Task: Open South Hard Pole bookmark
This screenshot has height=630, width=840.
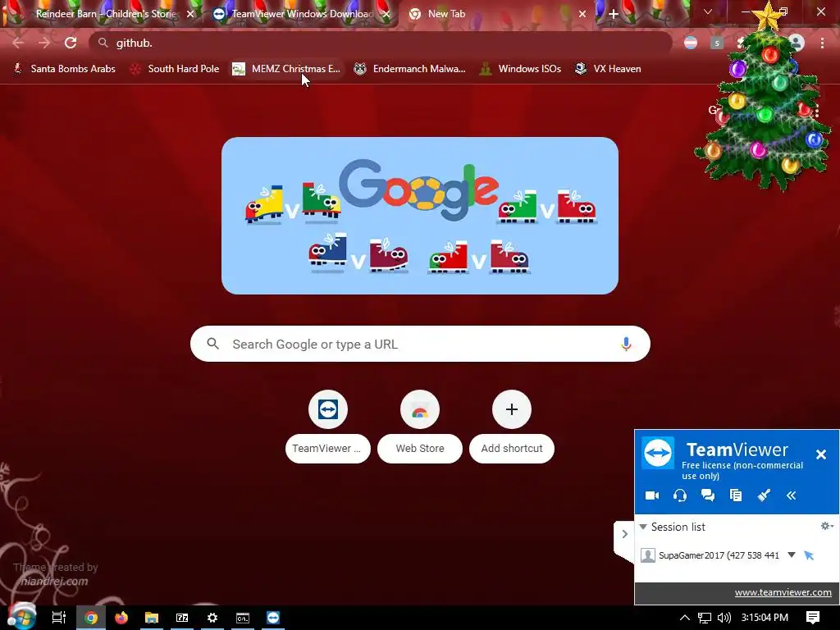Action: 176,69
